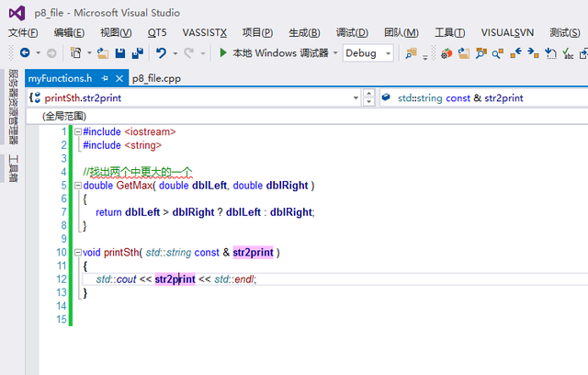Open the 编辑(E) menu
The width and height of the screenshot is (588, 375).
point(69,33)
